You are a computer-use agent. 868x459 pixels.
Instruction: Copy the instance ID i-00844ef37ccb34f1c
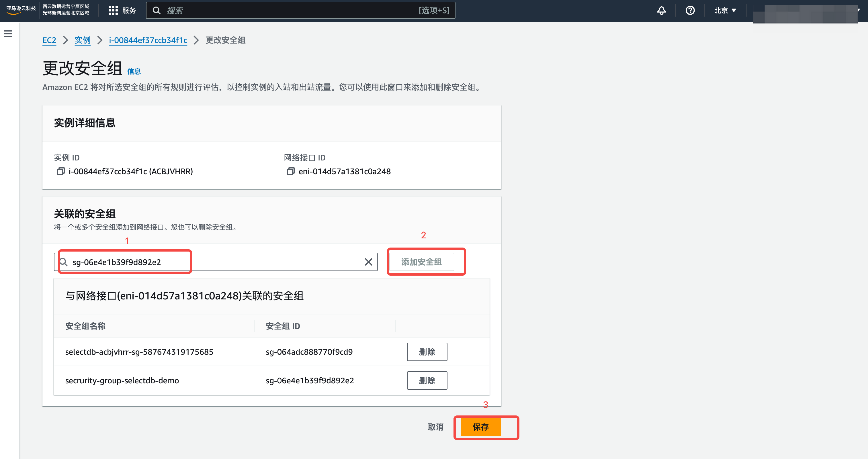[x=60, y=171]
